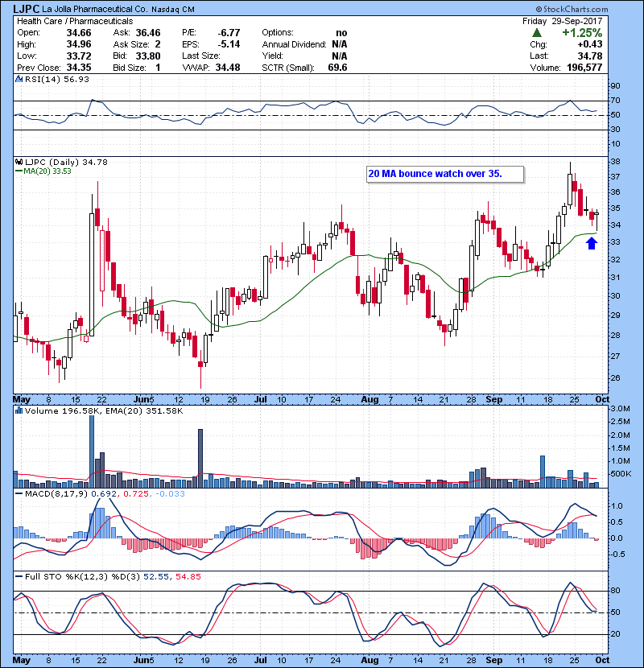This screenshot has width=644, height=668.
Task: Click the 'RSI(14) 56.93' indicator label
Action: [x=56, y=79]
